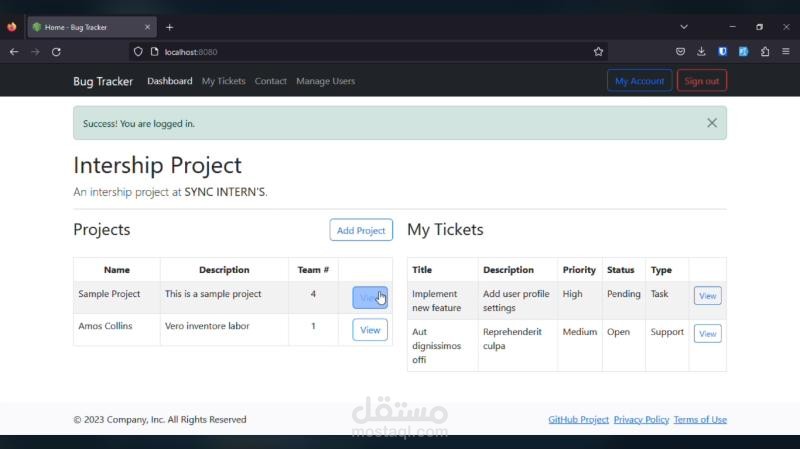Image resolution: width=800 pixels, height=449 pixels.
Task: Go back with the browser back arrow
Action: pyautogui.click(x=14, y=52)
